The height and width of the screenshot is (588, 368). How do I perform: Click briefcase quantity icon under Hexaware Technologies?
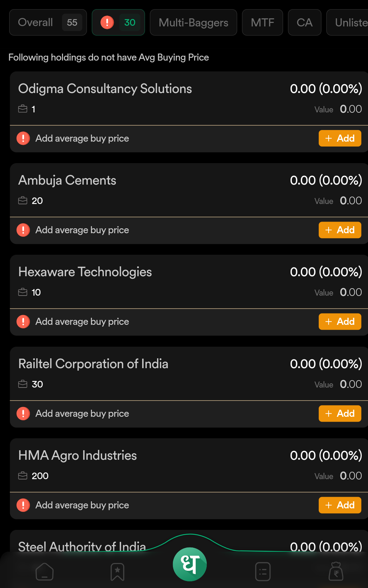coord(23,292)
